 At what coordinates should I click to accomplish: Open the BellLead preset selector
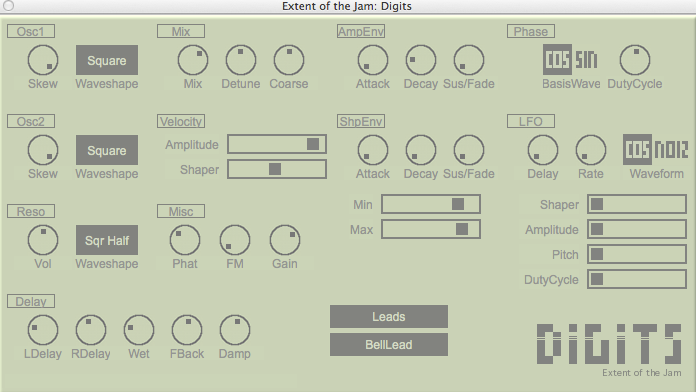(x=389, y=344)
